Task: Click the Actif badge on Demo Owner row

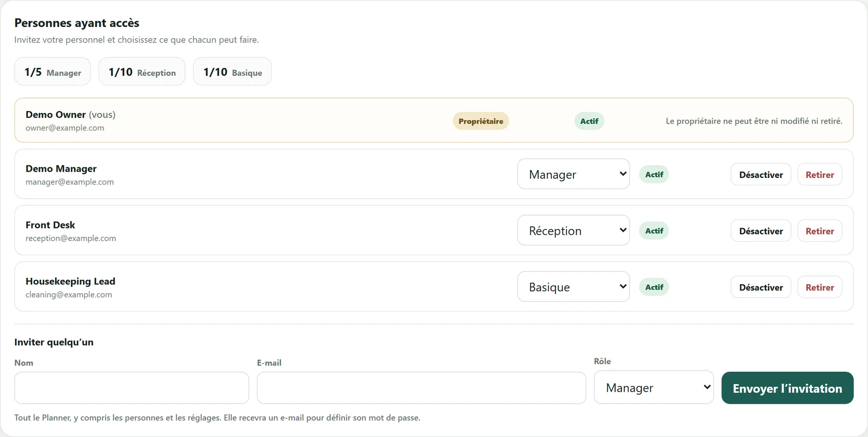Action: point(589,121)
